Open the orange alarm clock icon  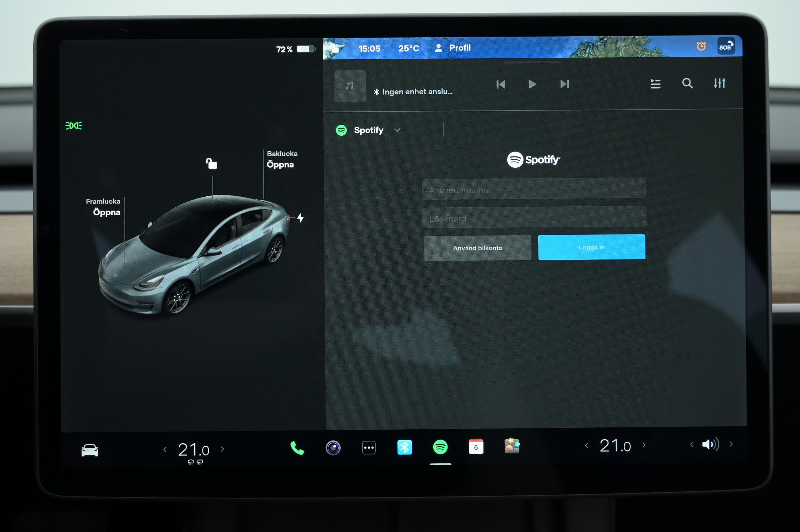pos(701,46)
